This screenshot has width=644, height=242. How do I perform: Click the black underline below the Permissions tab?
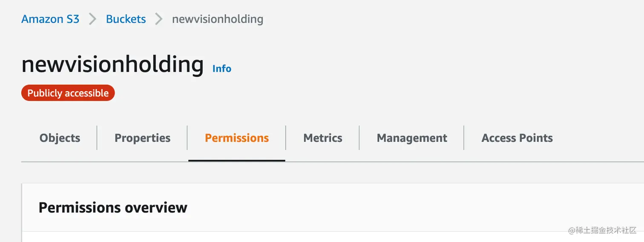(x=237, y=161)
